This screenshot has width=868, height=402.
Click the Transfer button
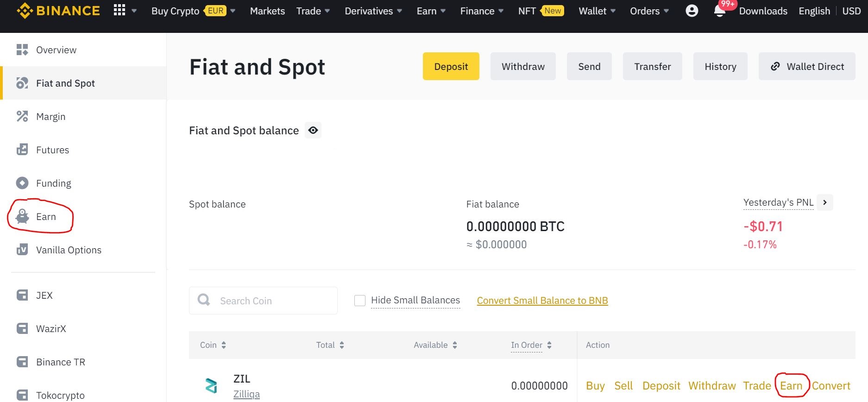point(652,66)
